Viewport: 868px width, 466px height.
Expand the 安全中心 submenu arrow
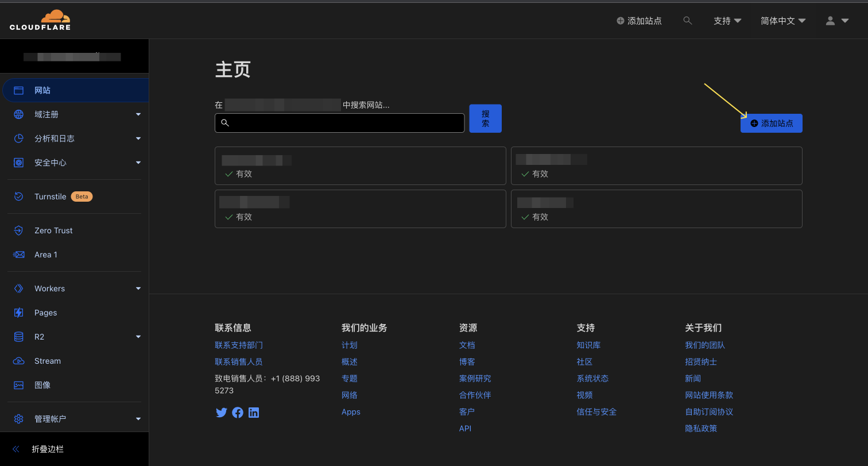[x=138, y=163]
